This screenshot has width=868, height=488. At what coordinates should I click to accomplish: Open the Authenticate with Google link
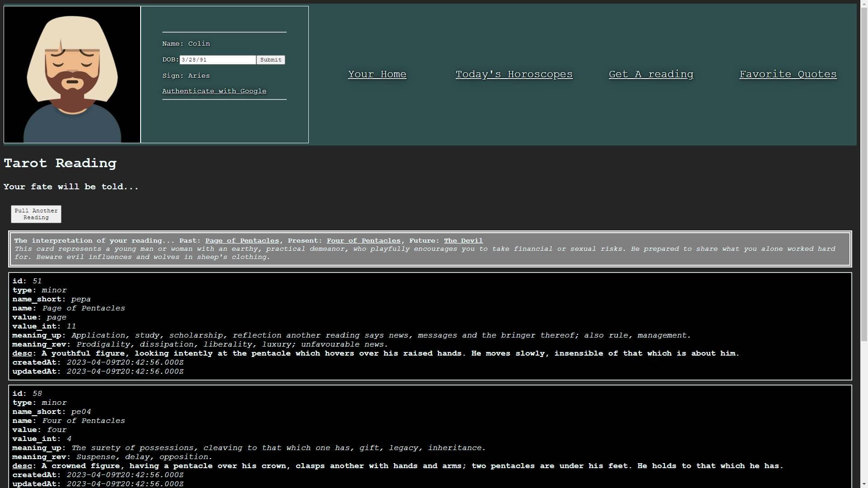(214, 91)
